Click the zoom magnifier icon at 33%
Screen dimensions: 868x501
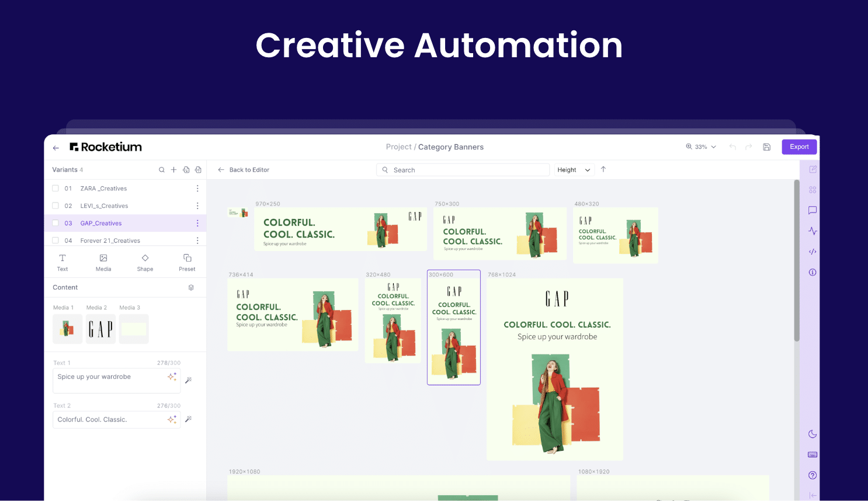pyautogui.click(x=689, y=147)
